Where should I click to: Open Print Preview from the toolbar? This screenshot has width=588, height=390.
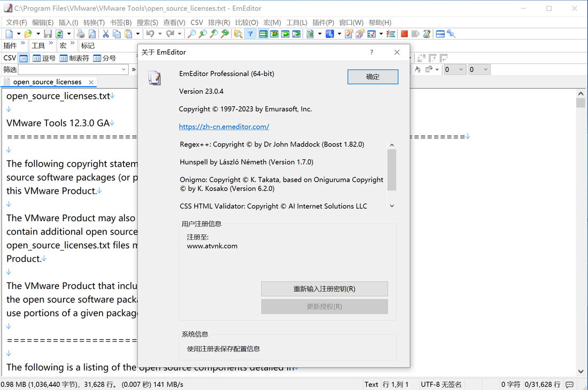pyautogui.click(x=92, y=34)
